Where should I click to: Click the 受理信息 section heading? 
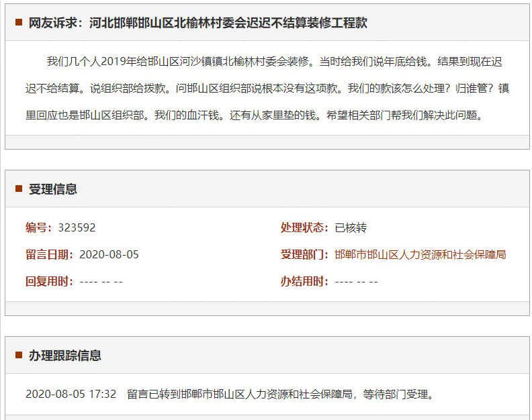click(53, 189)
